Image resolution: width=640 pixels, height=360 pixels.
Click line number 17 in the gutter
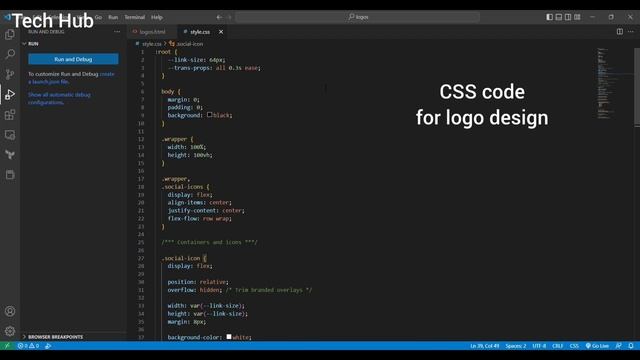tap(141, 179)
